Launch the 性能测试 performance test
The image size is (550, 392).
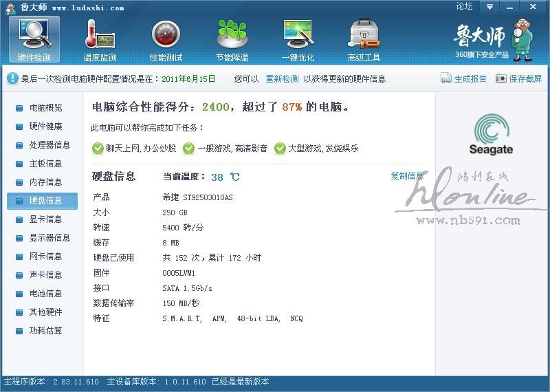166,41
